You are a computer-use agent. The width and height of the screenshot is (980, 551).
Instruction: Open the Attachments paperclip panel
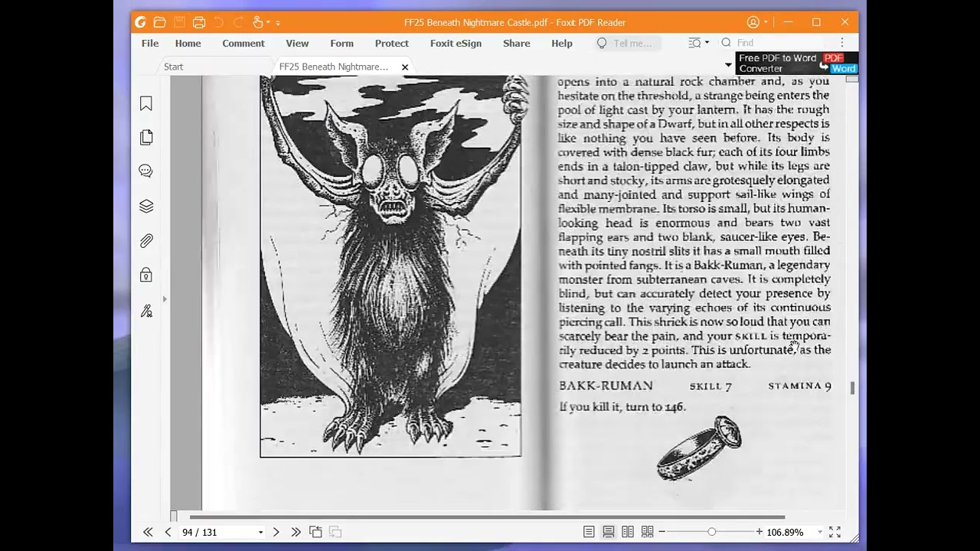146,241
